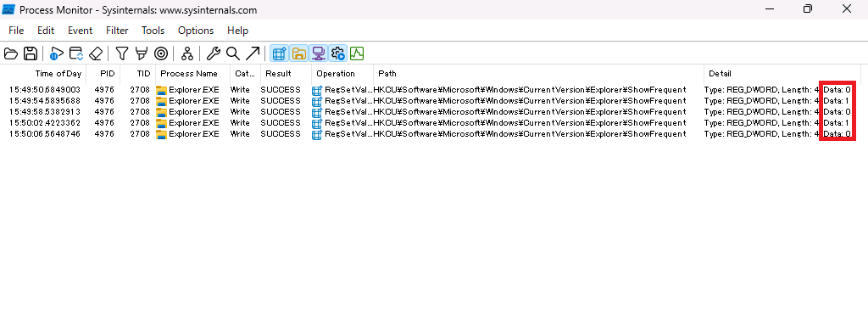
Task: Click the truncated Cat... column header
Action: [245, 73]
